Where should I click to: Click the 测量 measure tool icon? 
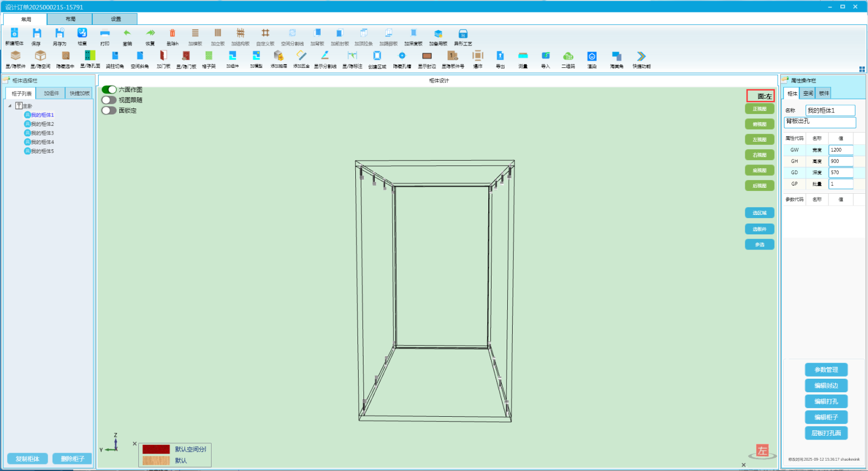tap(523, 56)
